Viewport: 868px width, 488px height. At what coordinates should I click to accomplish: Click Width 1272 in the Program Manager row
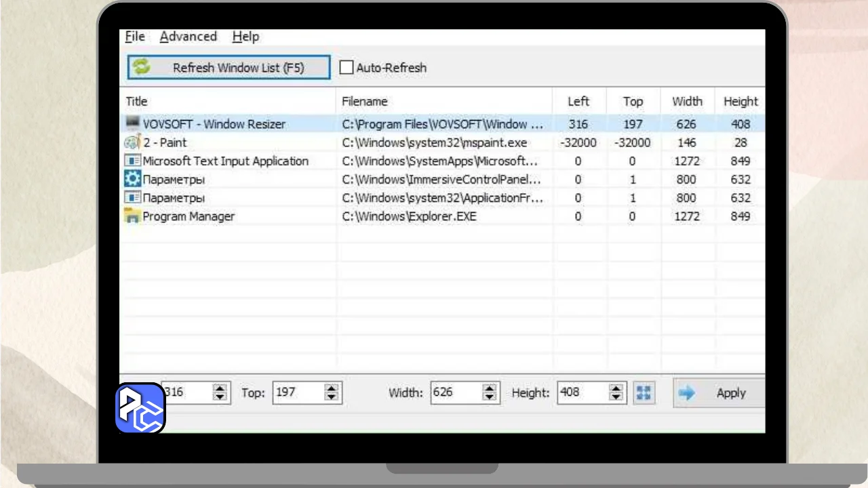tap(686, 216)
